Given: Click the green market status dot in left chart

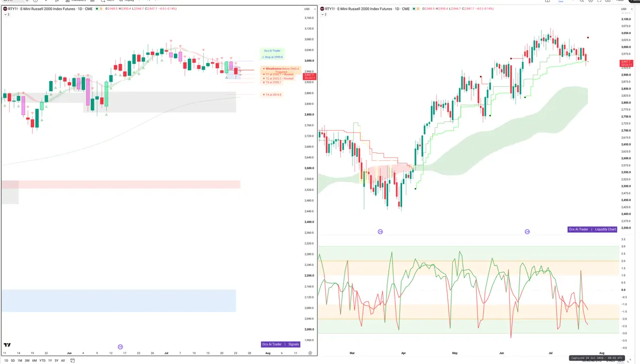Looking at the screenshot, I should (96, 9).
